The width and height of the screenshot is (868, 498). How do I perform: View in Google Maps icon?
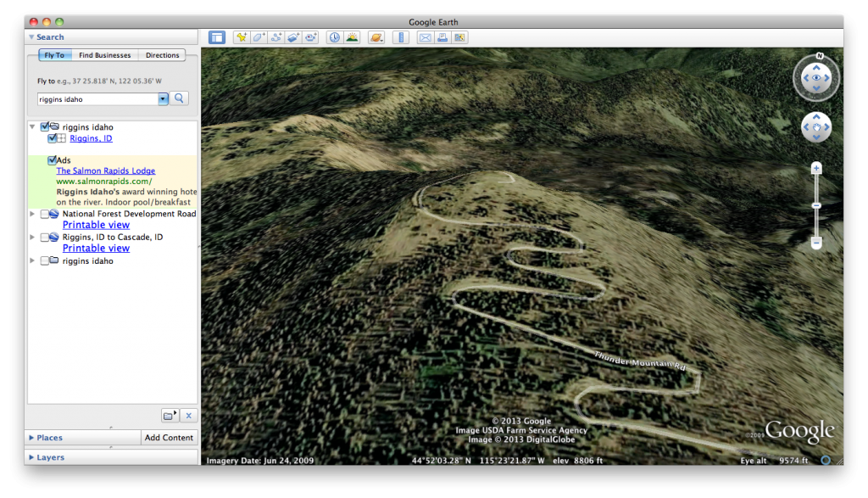click(459, 37)
